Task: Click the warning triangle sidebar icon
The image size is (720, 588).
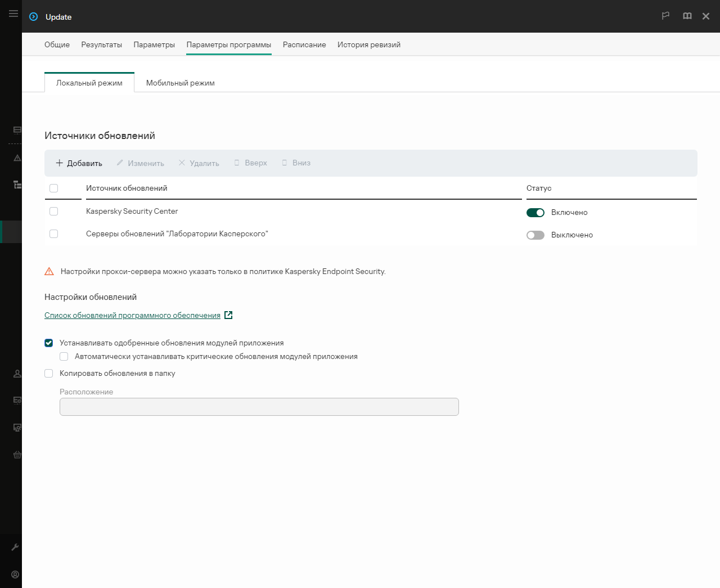Action: pyautogui.click(x=17, y=158)
